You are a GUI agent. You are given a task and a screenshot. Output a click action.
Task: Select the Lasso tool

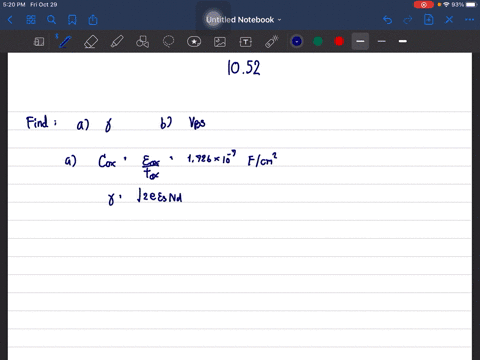168,42
